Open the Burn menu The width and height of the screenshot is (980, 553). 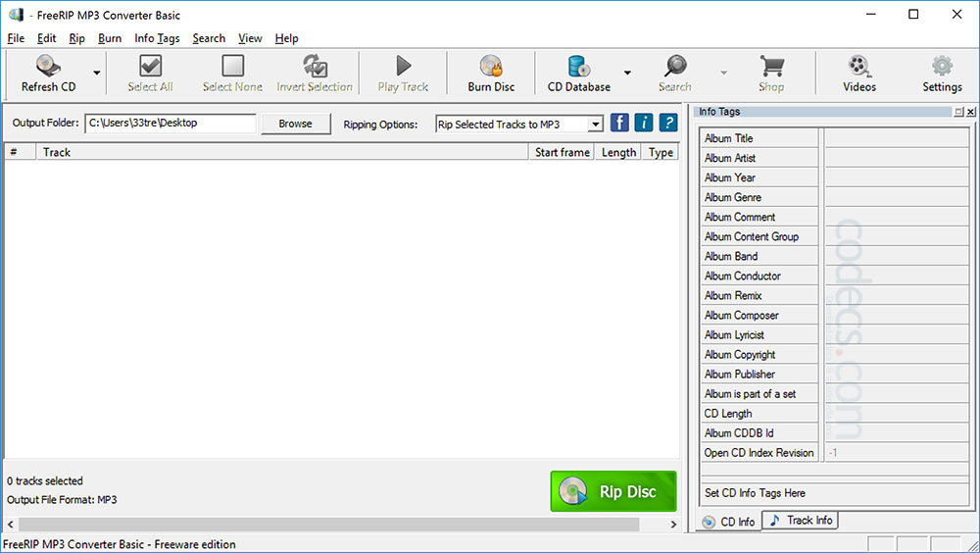(x=110, y=38)
